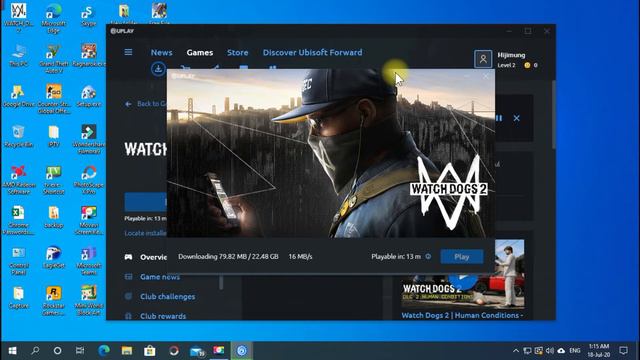The image size is (640, 360).
Task: Open taskbar Search
Action: [35, 351]
